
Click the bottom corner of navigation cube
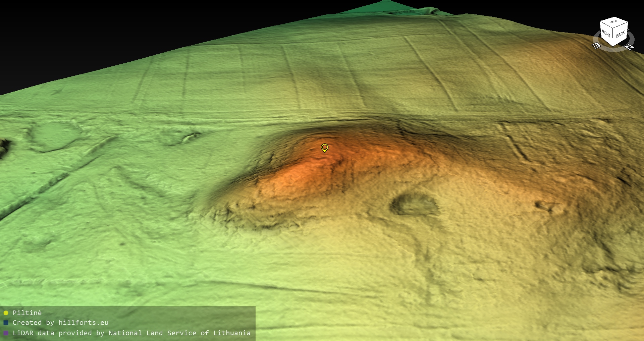coord(613,45)
